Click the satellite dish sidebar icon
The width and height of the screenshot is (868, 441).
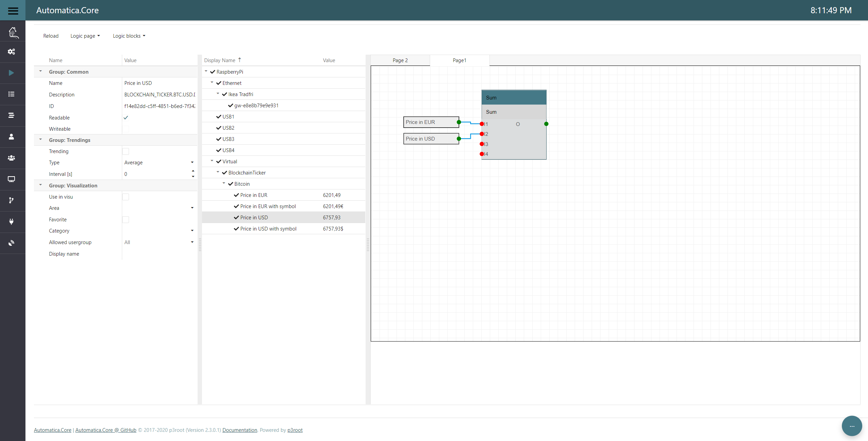point(12,243)
